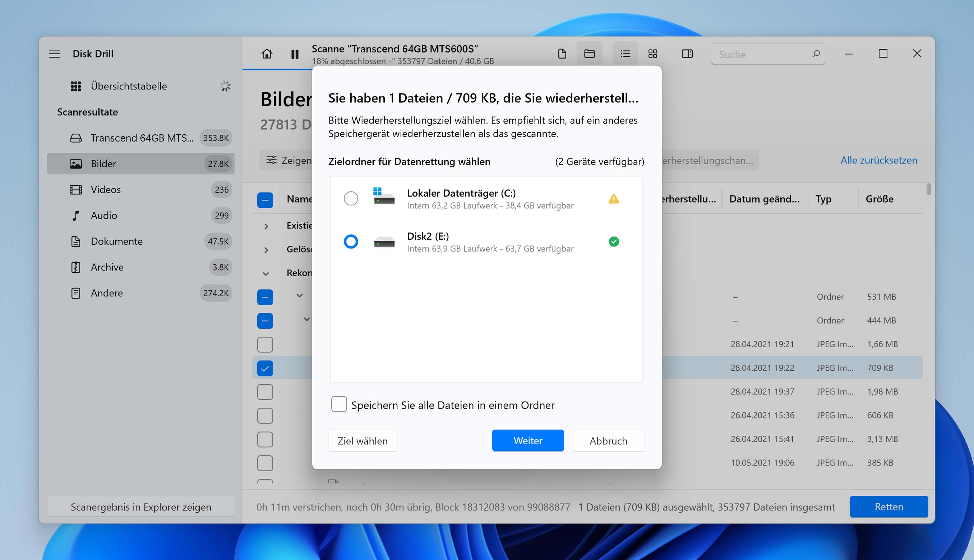974x560 pixels.
Task: Click the scan progress bar under toolbar
Action: tap(277, 69)
